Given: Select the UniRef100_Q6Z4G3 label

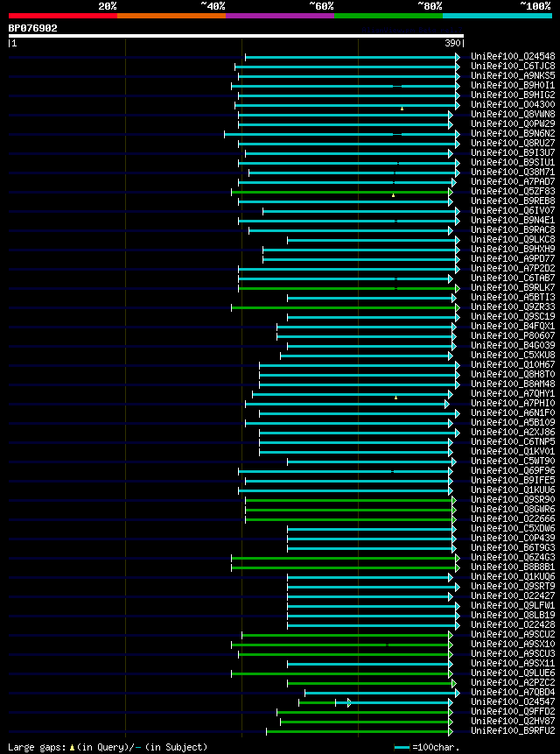Looking at the screenshot, I should coord(513,557).
